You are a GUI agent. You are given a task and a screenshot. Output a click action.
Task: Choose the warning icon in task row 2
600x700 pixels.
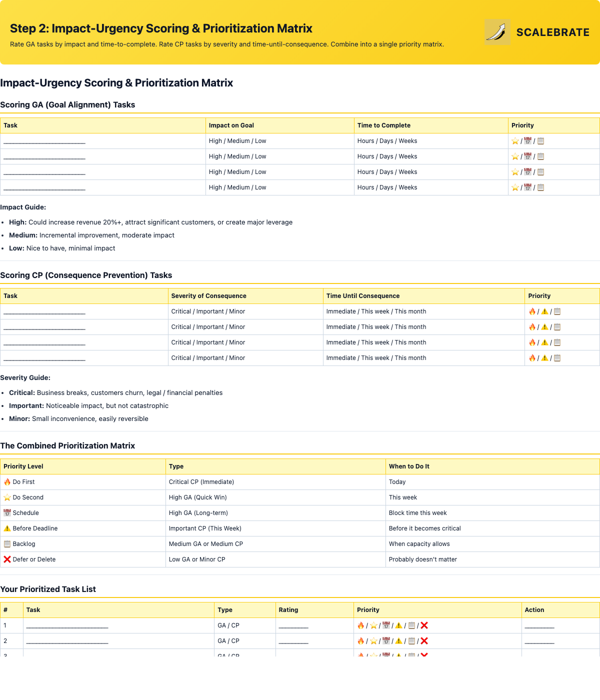click(398, 641)
